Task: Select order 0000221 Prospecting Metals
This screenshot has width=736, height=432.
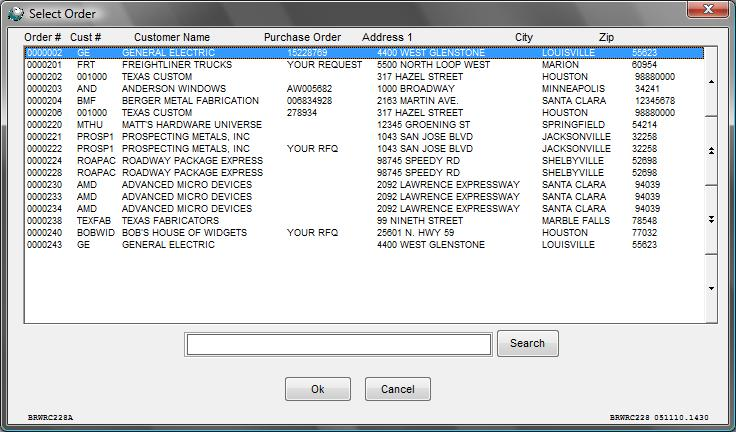Action: click(x=365, y=137)
